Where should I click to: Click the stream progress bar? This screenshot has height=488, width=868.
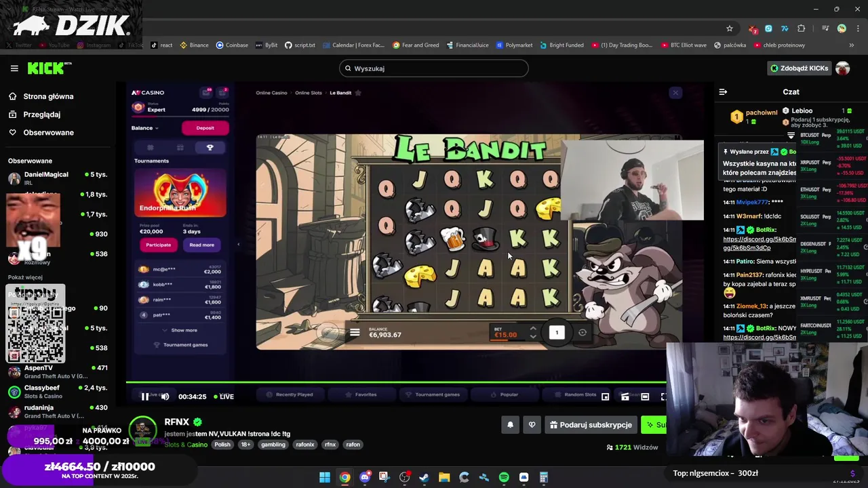pos(396,383)
